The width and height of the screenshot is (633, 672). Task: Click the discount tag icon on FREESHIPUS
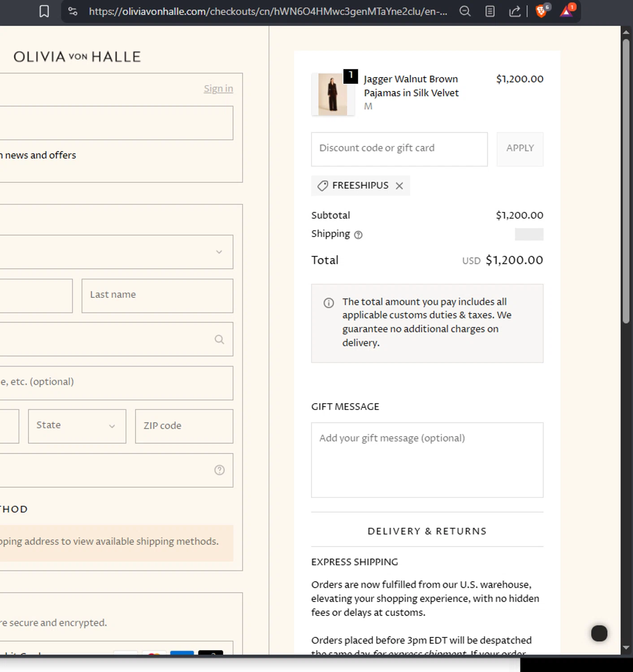click(322, 186)
